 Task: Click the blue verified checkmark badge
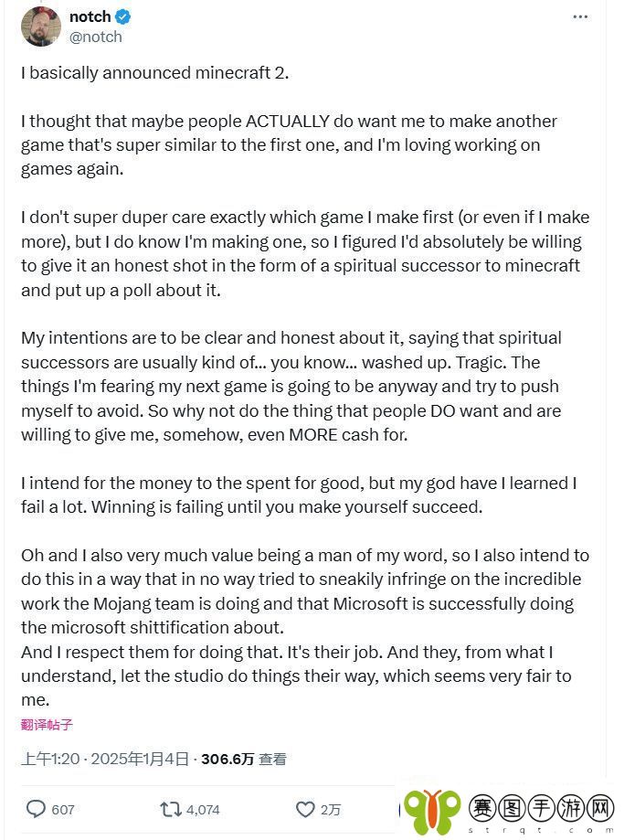(x=123, y=17)
